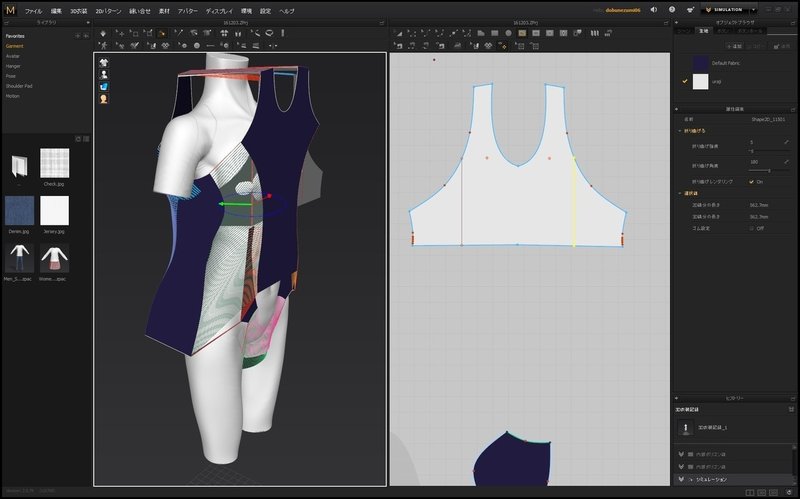This screenshot has width=800, height=499.
Task: Select the highlighted yellow tool in the 2D toolbar
Action: [x=522, y=33]
